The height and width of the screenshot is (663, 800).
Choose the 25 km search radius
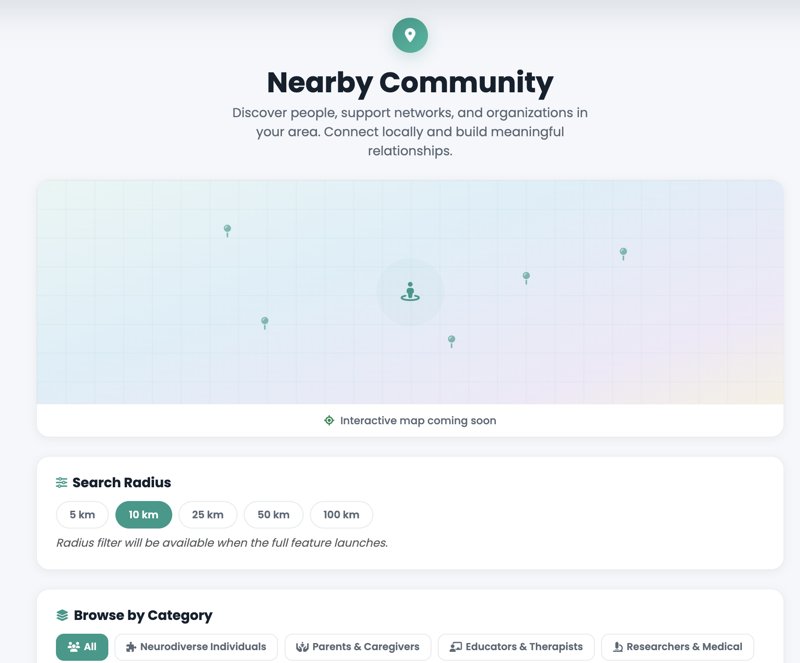point(207,515)
